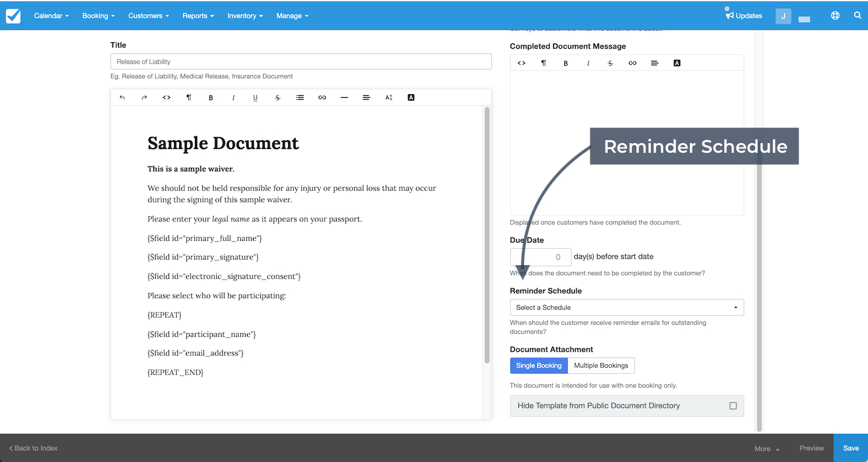Open the Inventory menu
This screenshot has height=462, width=868.
(x=245, y=16)
